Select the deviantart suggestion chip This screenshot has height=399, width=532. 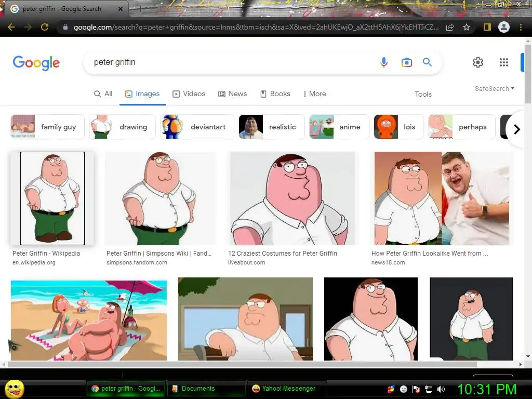(x=197, y=127)
